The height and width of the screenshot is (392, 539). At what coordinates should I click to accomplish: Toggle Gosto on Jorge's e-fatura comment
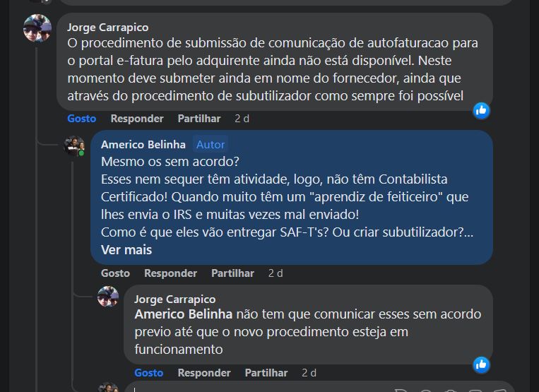click(x=81, y=119)
